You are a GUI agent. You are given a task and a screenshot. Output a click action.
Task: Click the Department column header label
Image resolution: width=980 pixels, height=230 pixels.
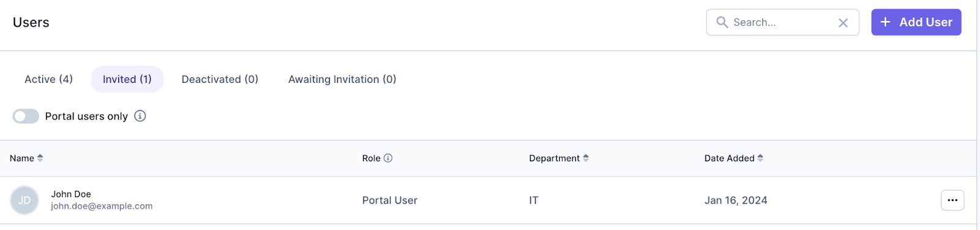click(554, 158)
